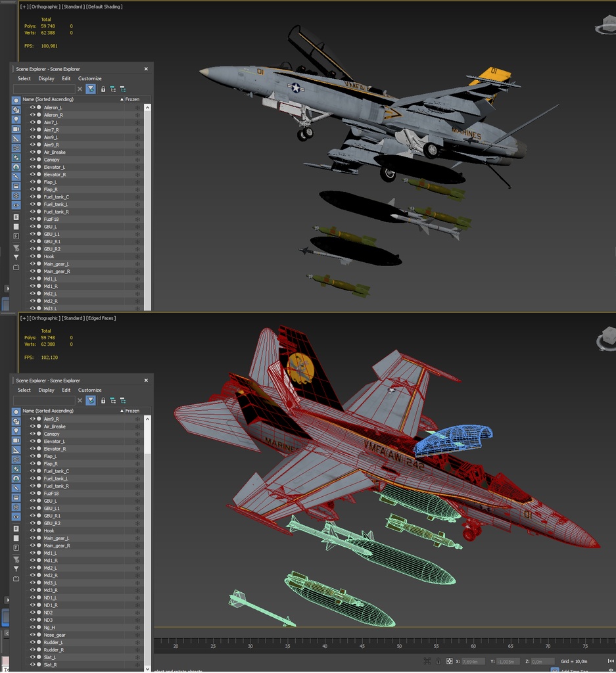Open Customize menu in upper Scene Explorer
Image resolution: width=616 pixels, height=673 pixels.
tap(90, 78)
